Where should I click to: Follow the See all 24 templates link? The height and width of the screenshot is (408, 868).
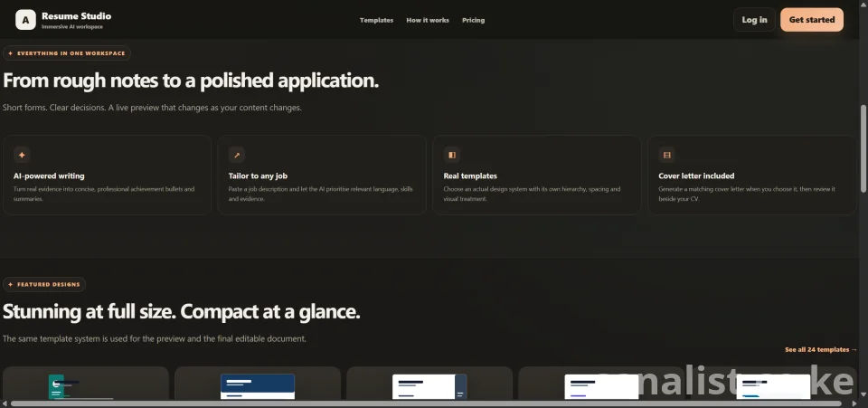(x=821, y=350)
